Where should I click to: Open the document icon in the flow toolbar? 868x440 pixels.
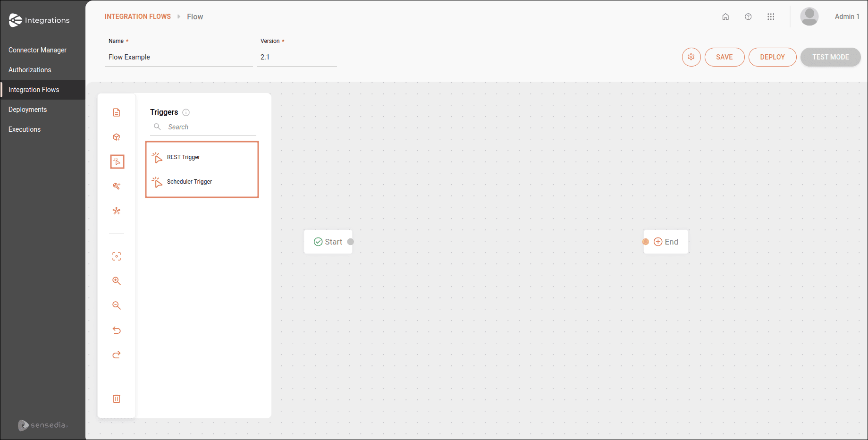(117, 112)
